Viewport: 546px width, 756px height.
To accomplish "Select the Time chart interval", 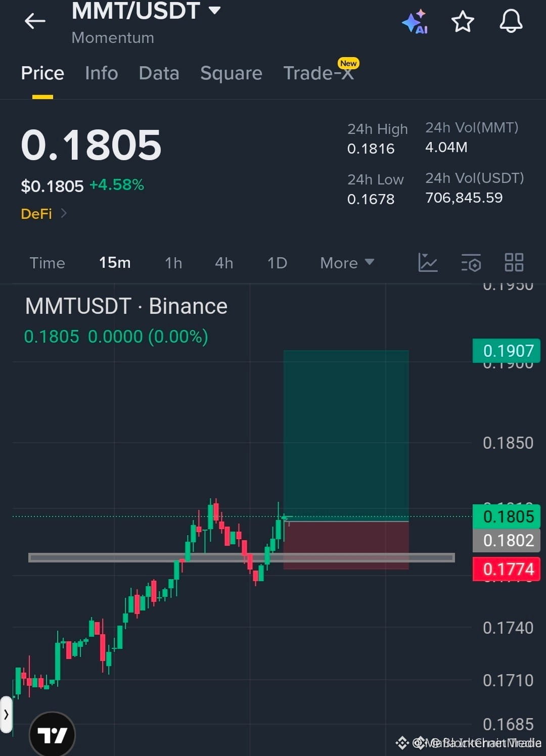I will (x=47, y=263).
